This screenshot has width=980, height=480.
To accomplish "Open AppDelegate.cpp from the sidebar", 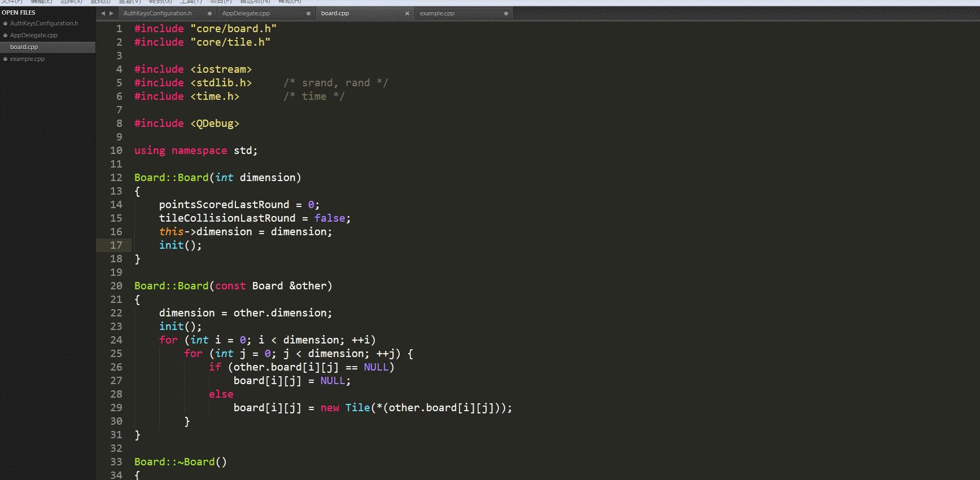I will pyautogui.click(x=34, y=35).
